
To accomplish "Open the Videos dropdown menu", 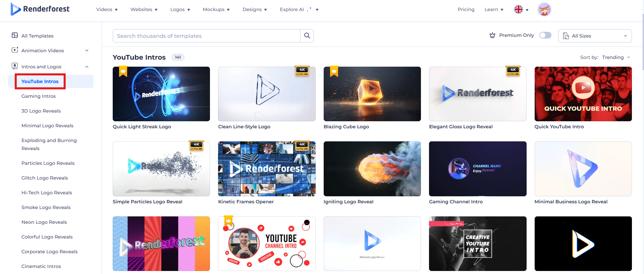I will pos(107,9).
